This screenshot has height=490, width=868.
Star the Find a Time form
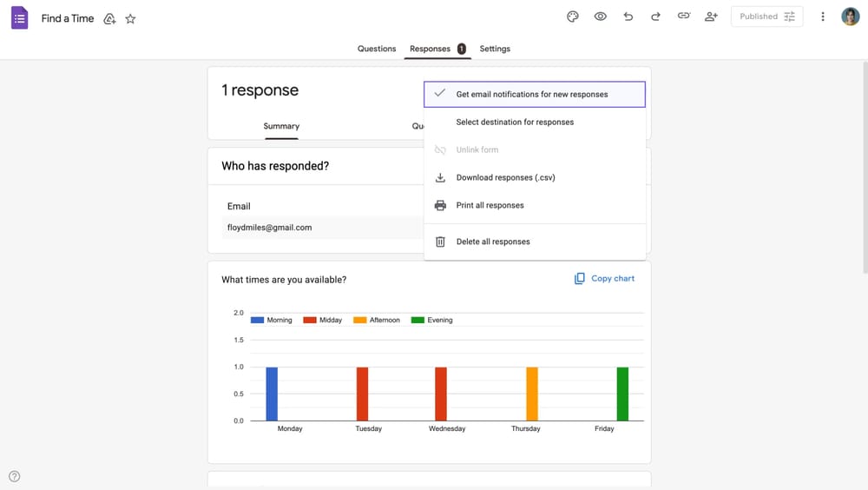pos(130,18)
